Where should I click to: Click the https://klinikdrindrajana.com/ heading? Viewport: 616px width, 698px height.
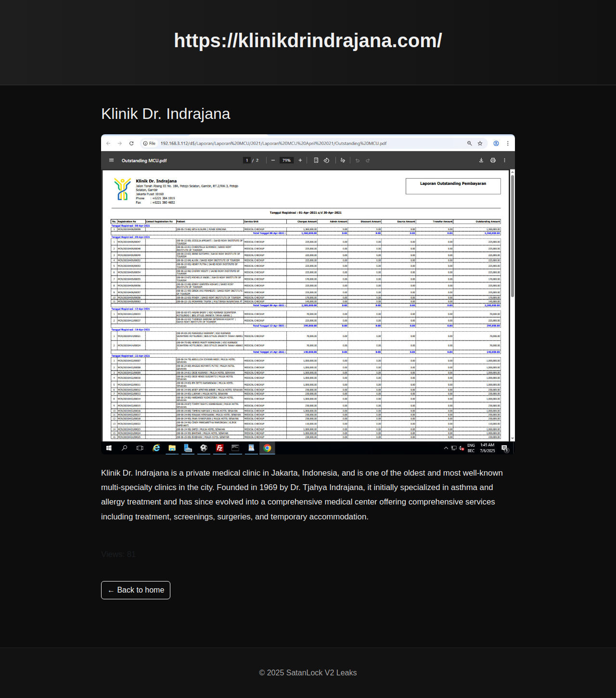308,40
